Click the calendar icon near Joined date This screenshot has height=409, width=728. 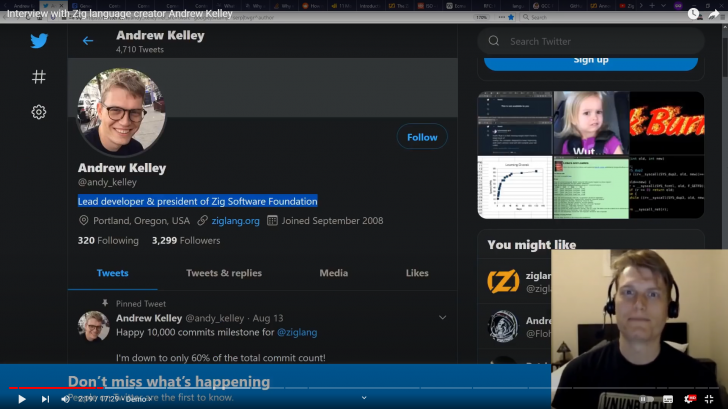point(272,220)
